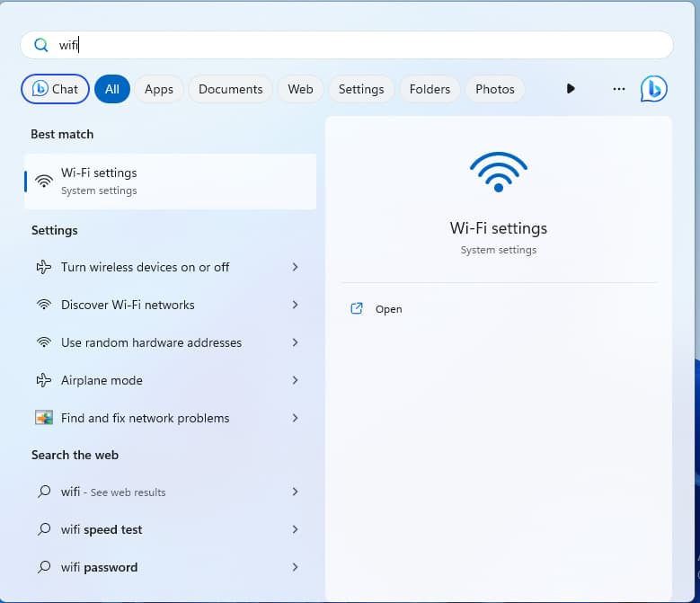Image resolution: width=700 pixels, height=603 pixels.
Task: Search the web for 'wifi speed test'
Action: 168,529
